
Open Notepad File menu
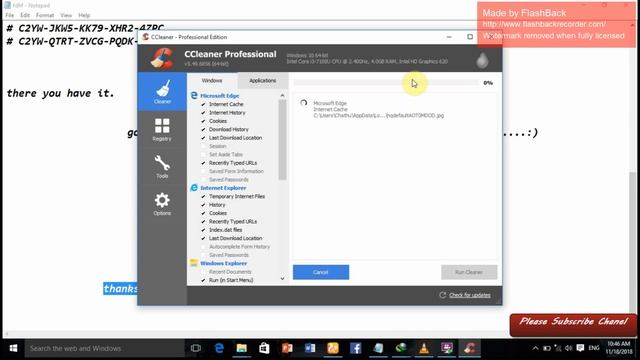[x=10, y=15]
